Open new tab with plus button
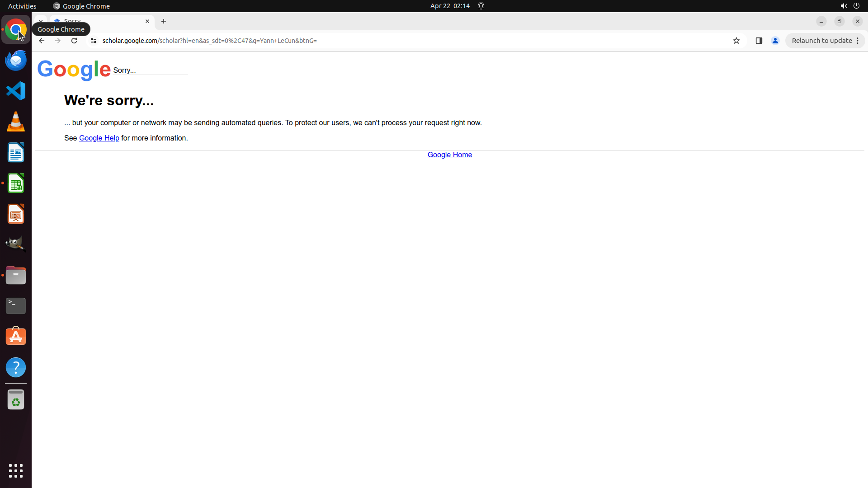Screen dimensions: 868x488 pos(164,21)
